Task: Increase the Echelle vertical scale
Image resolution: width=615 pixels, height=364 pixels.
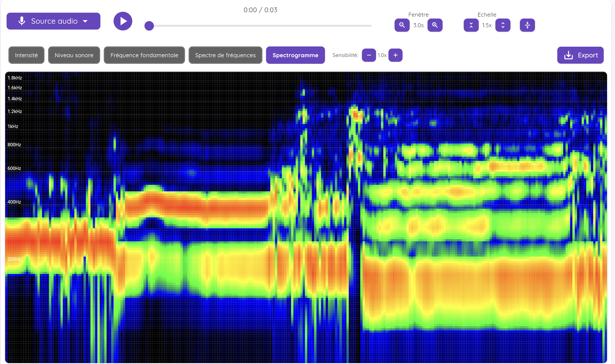Action: [x=503, y=25]
